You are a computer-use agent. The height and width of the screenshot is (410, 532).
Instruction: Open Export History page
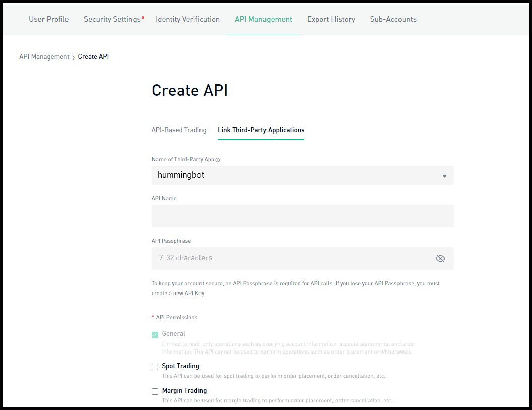click(x=331, y=19)
